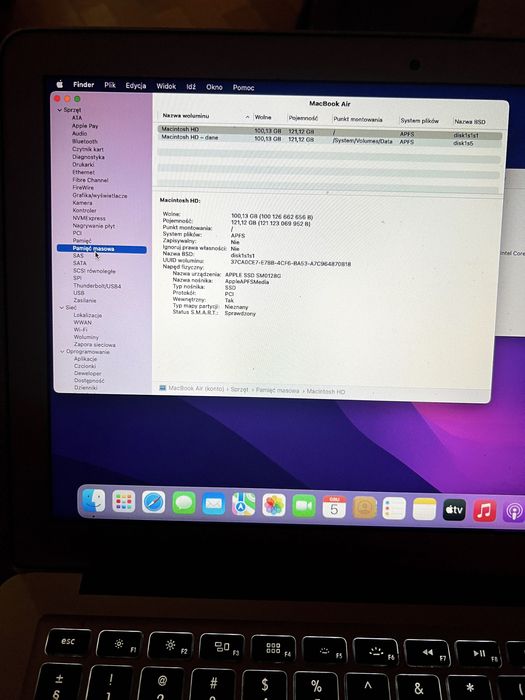Viewport: 525px width, 700px height.
Task: Select Ethernet in sidebar
Action: [x=83, y=172]
